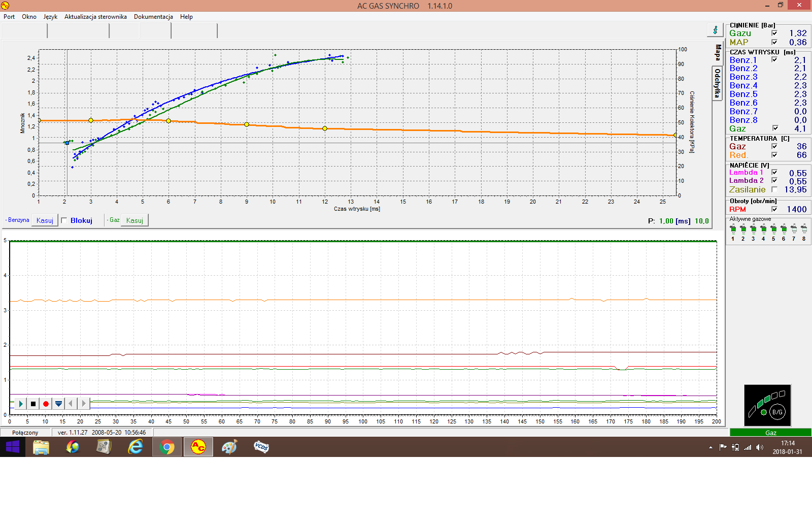The image size is (812, 524).
Task: Click the info button beside the map
Action: 715,30
